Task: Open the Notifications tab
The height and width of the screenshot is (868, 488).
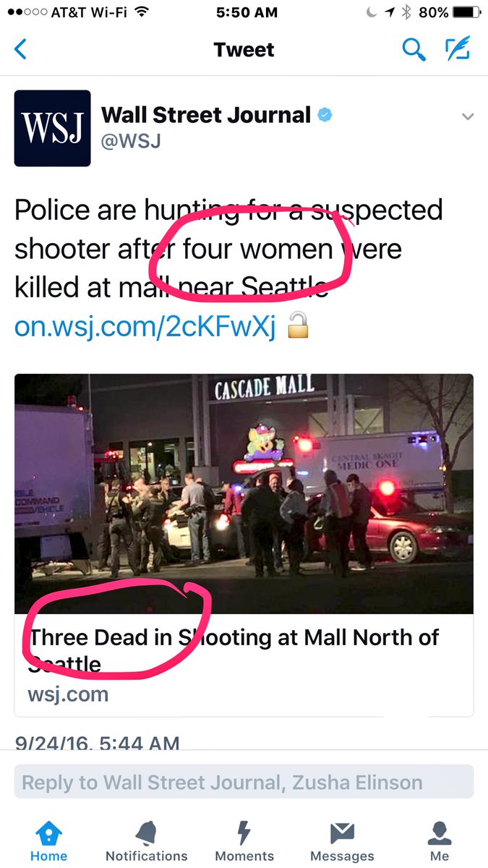Action: (x=147, y=843)
